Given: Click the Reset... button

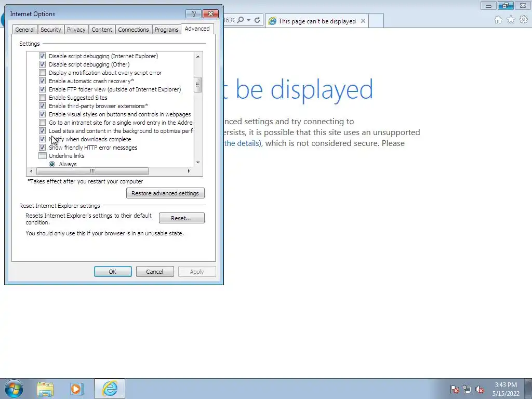Looking at the screenshot, I should (181, 218).
